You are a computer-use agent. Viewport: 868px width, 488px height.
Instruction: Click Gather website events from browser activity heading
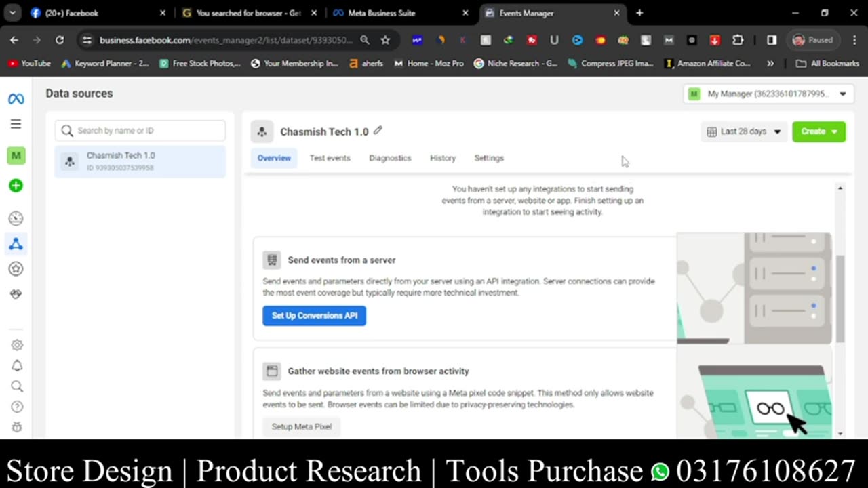coord(378,371)
